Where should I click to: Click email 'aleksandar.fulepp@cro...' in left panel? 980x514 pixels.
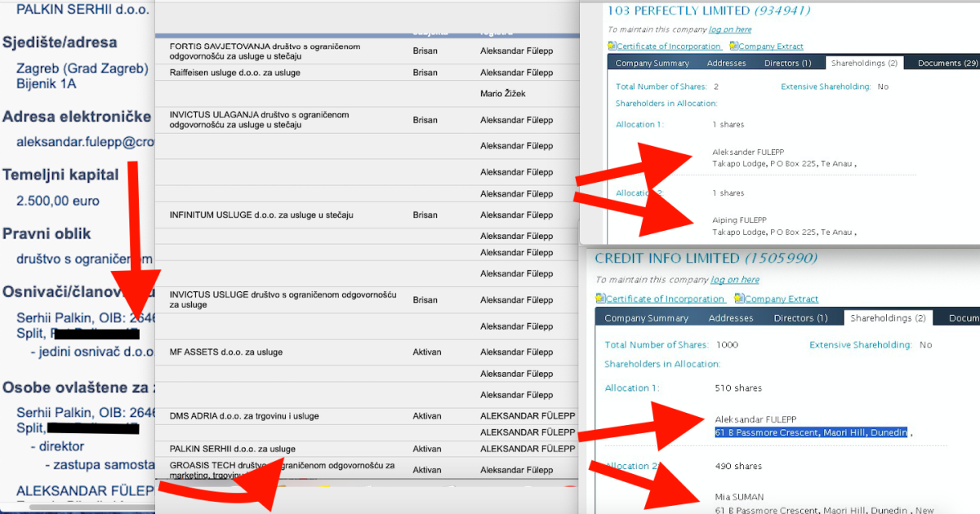(x=85, y=142)
